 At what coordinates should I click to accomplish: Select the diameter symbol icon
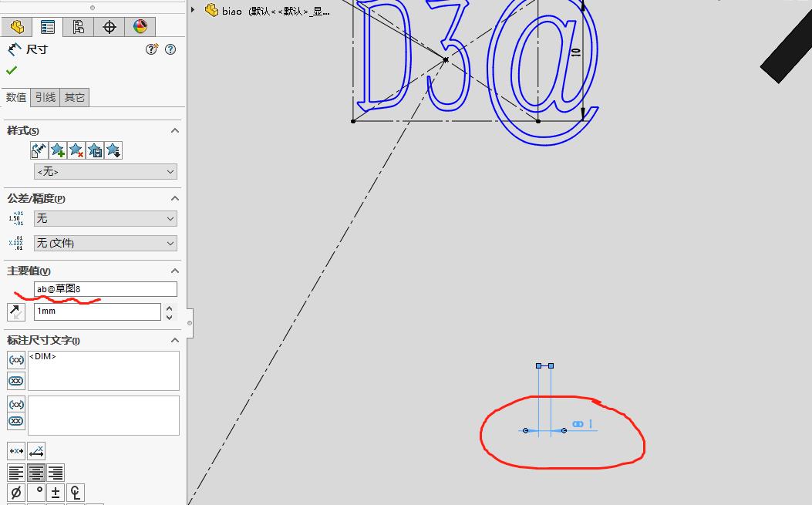click(x=16, y=491)
